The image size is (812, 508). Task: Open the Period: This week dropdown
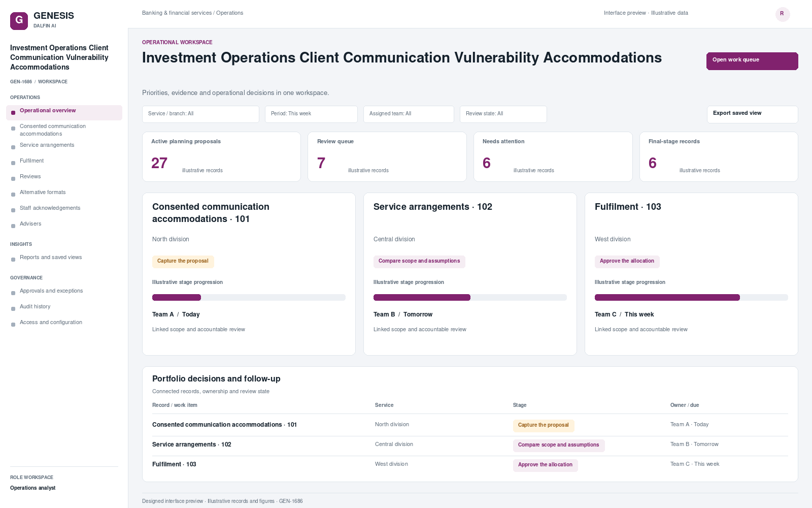[311, 114]
